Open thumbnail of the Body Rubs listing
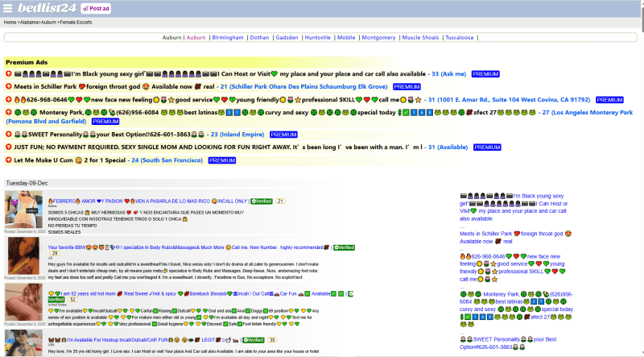644x357 pixels. click(23, 255)
